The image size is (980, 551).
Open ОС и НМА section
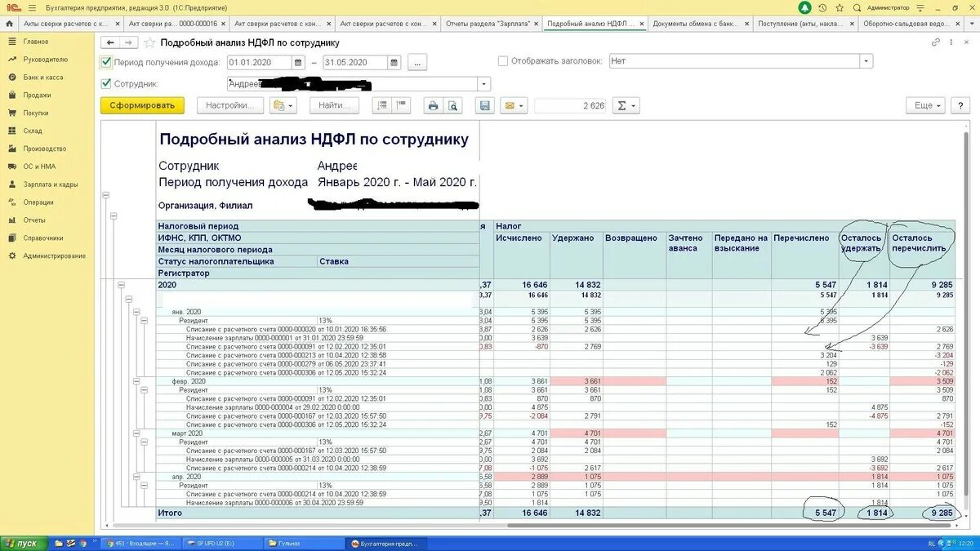click(39, 167)
